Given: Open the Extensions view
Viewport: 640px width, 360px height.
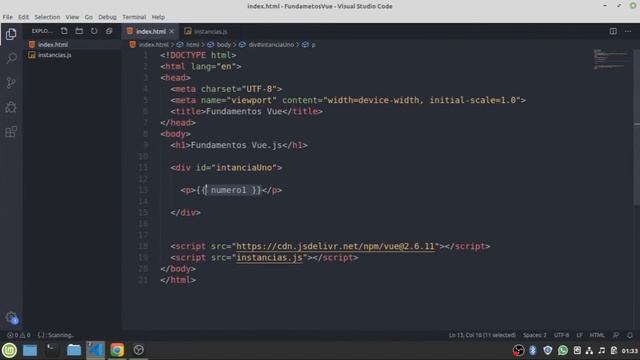Looking at the screenshot, I should pyautogui.click(x=11, y=132).
